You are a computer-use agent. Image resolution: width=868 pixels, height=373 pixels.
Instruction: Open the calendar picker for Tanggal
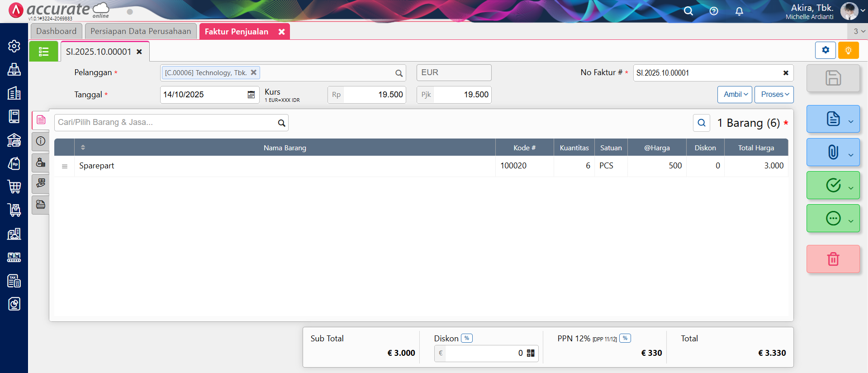tap(251, 95)
